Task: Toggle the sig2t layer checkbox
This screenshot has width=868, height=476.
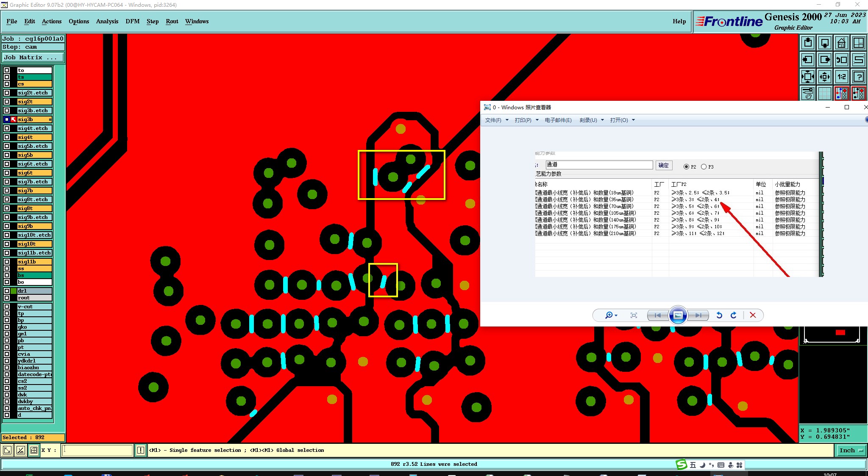Action: click(x=7, y=102)
